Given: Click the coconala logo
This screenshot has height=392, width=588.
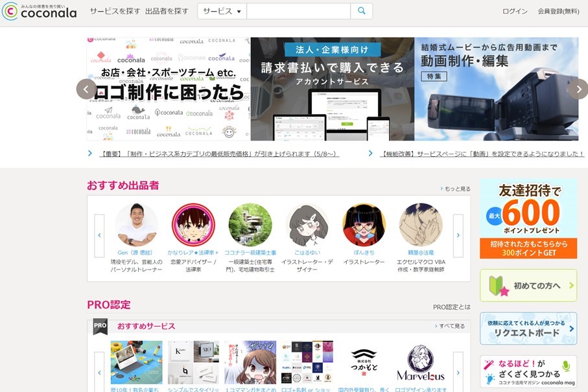Looking at the screenshot, I should click(40, 11).
